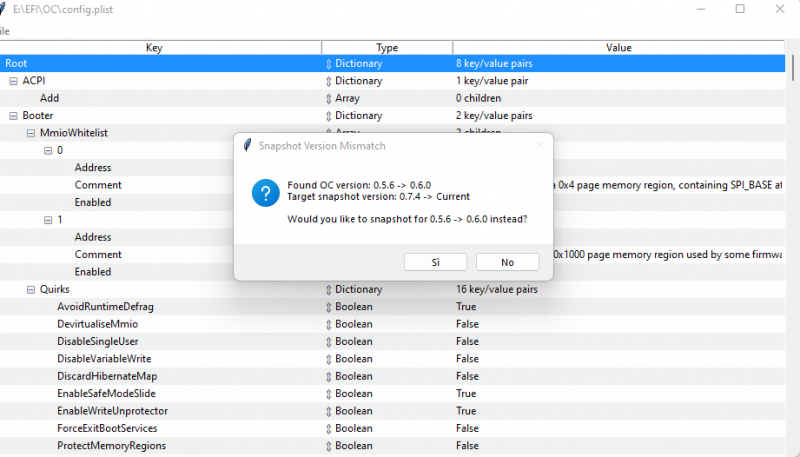Viewport: 800px width, 457px height.
Task: Click the type arrows icon on the Root row
Action: coord(329,64)
